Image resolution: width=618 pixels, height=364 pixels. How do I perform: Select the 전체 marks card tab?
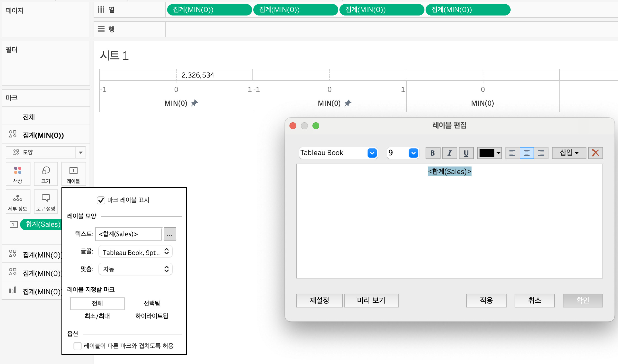[29, 117]
